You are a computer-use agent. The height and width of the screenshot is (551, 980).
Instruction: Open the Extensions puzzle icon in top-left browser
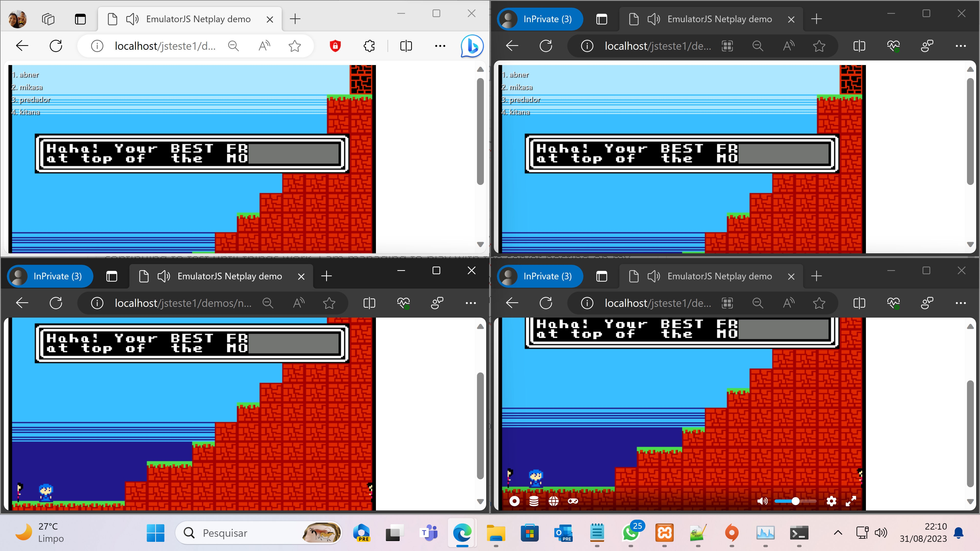click(369, 46)
